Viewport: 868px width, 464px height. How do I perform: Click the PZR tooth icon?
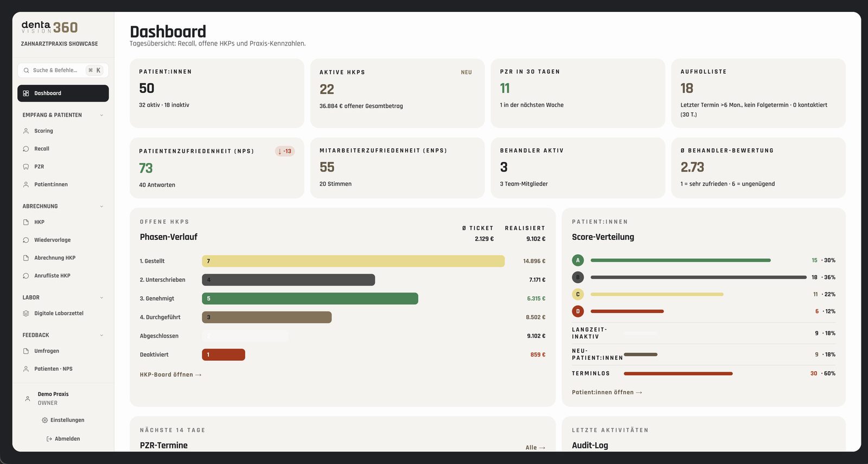(x=26, y=167)
